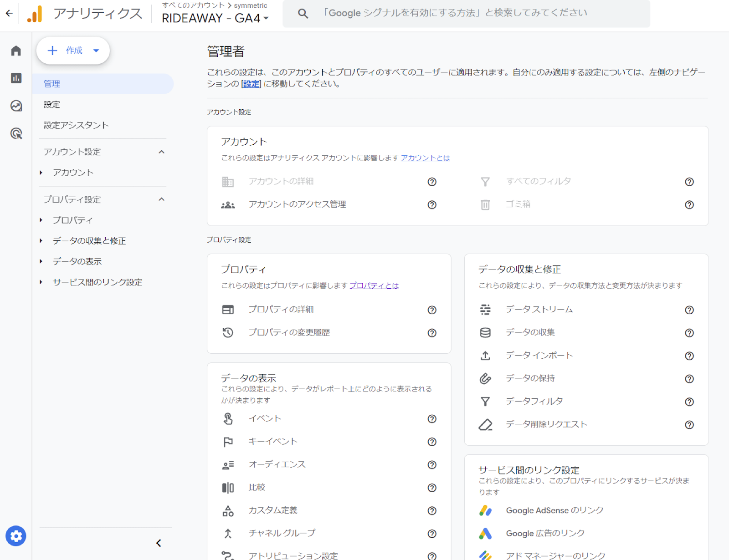
Task: Help icon for データストリーム
Action: click(689, 310)
